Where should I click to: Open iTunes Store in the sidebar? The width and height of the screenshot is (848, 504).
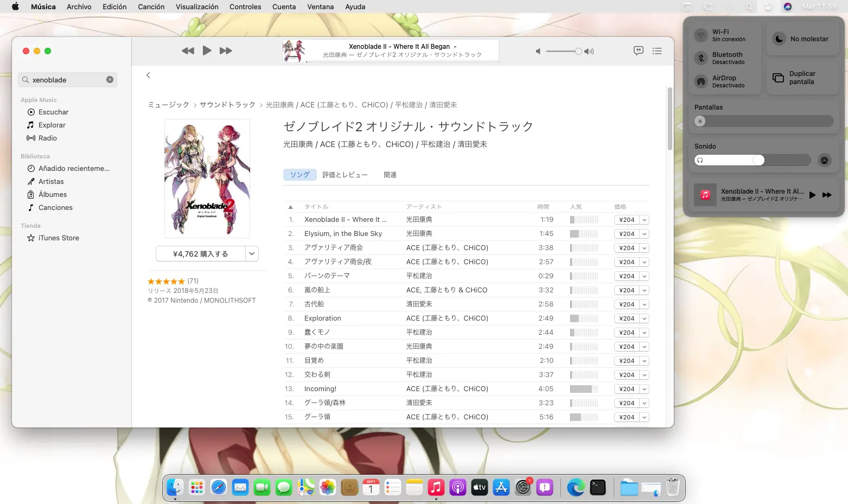53,238
